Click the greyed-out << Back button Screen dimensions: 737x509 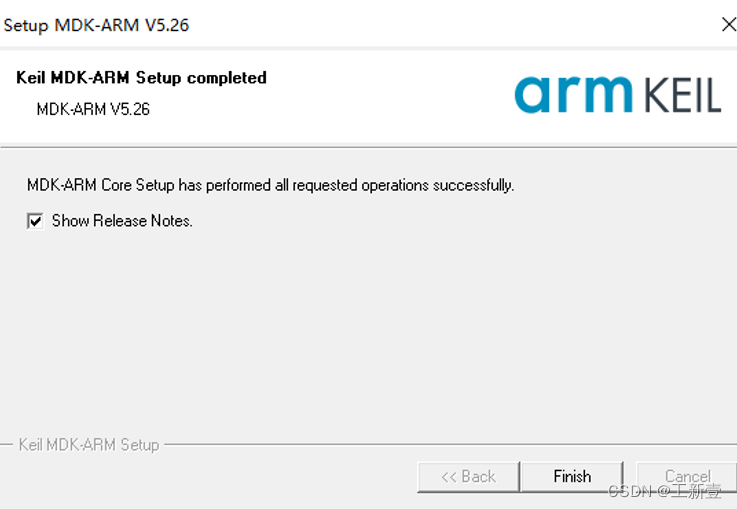point(469,477)
